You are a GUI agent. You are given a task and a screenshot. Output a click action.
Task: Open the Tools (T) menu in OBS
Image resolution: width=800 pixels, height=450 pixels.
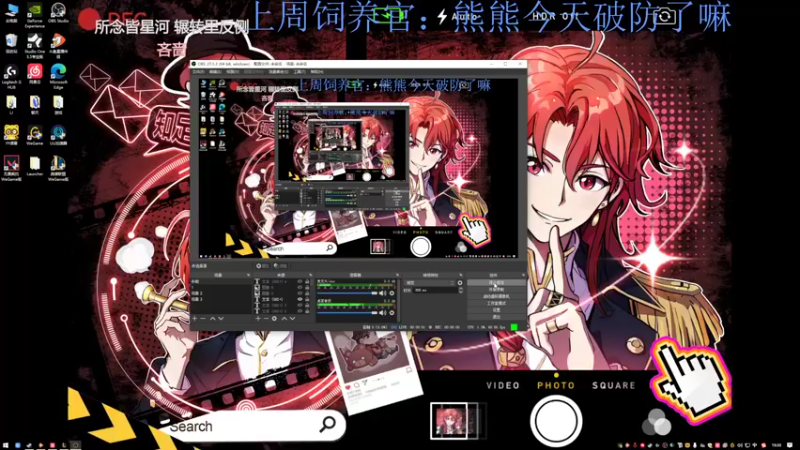(299, 71)
